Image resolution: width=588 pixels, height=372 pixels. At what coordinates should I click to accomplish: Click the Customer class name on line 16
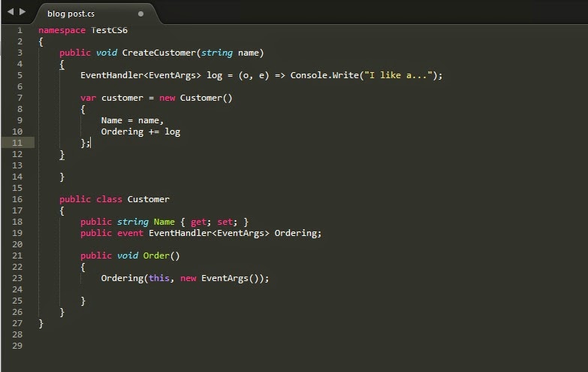(x=149, y=199)
